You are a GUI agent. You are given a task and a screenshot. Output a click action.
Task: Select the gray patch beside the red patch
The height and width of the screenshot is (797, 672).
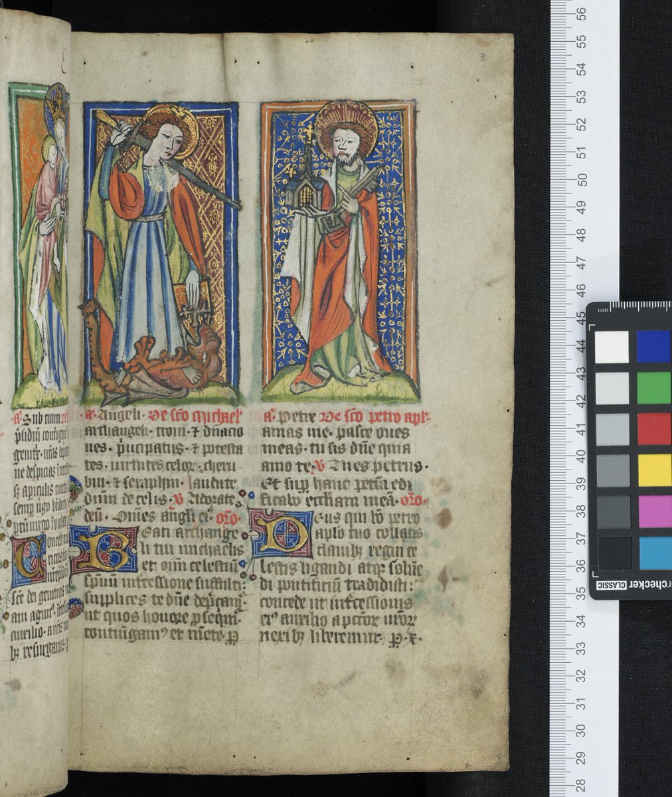[x=612, y=429]
